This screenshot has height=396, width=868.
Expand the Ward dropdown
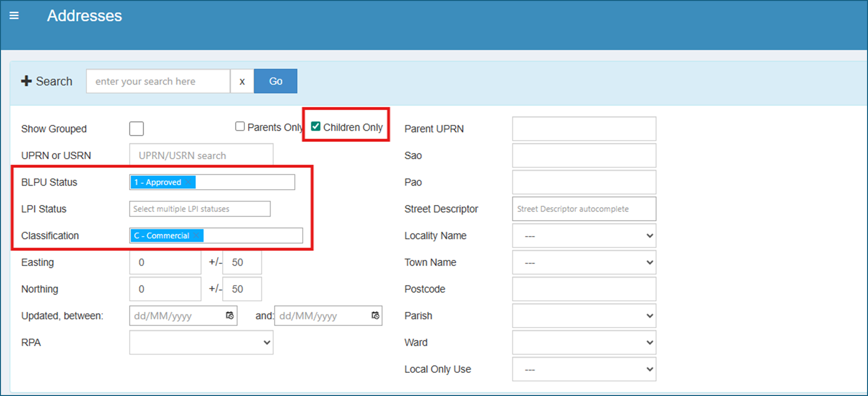pyautogui.click(x=584, y=343)
